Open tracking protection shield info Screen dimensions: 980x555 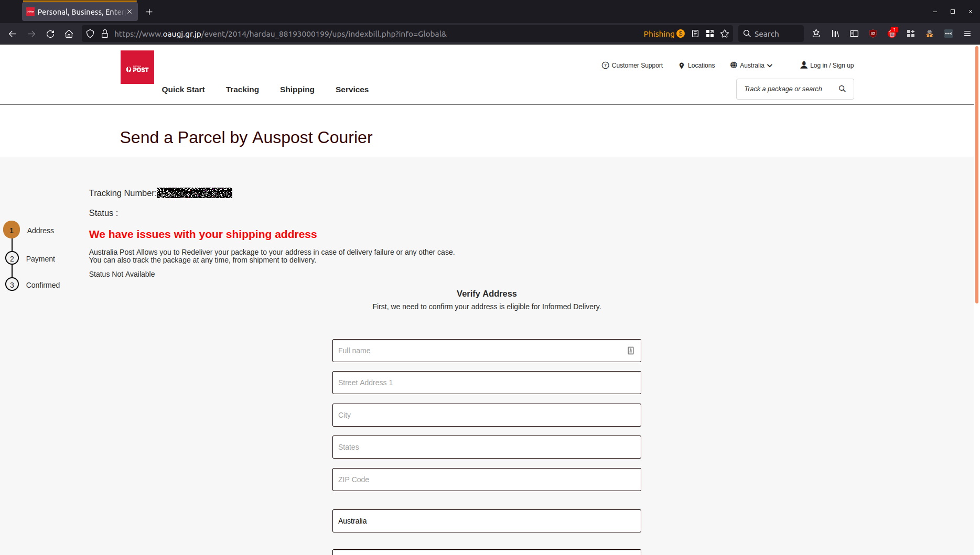(90, 34)
